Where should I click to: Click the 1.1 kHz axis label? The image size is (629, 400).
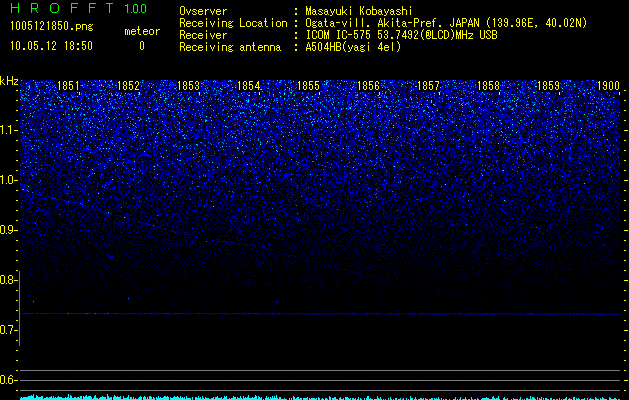(x=9, y=130)
